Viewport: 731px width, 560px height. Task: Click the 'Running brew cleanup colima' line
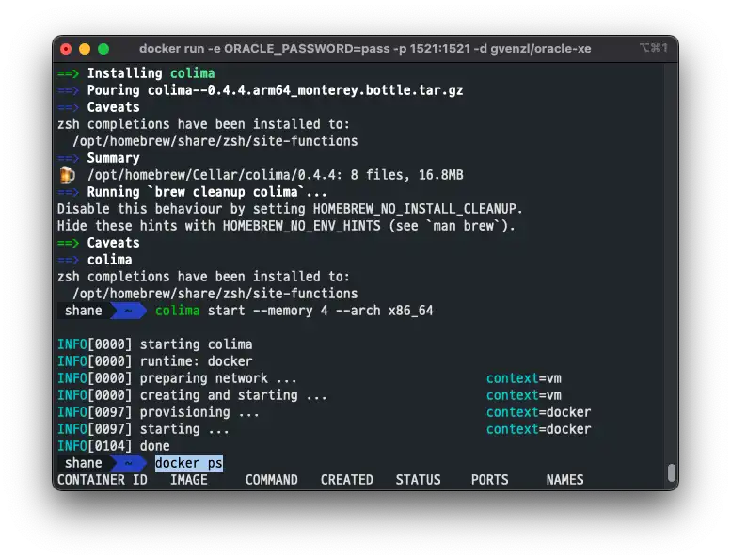[192, 192]
